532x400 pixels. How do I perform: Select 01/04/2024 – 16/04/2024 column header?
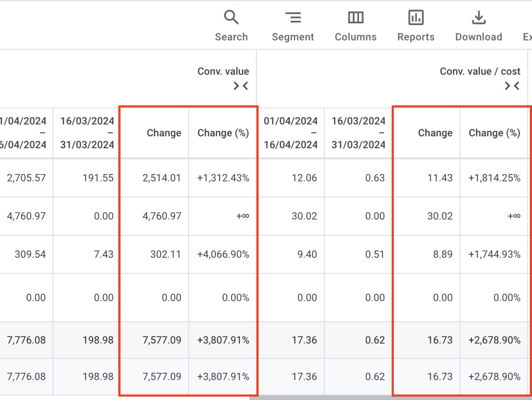pos(290,133)
